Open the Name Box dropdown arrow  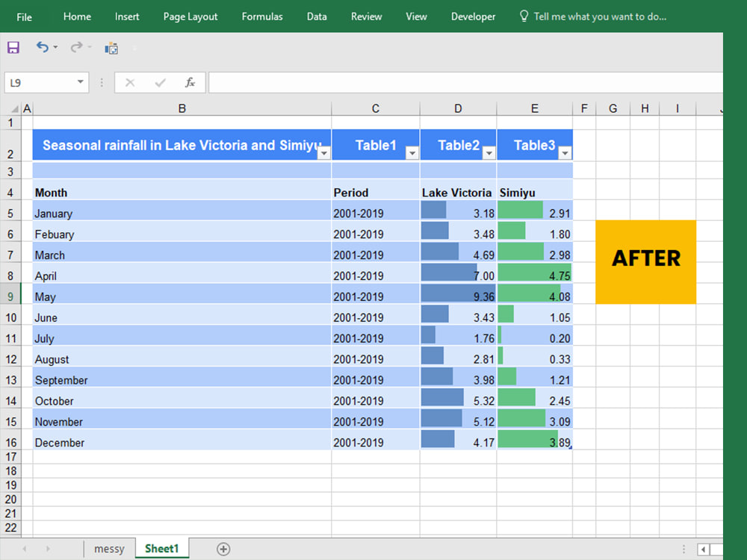[80, 82]
